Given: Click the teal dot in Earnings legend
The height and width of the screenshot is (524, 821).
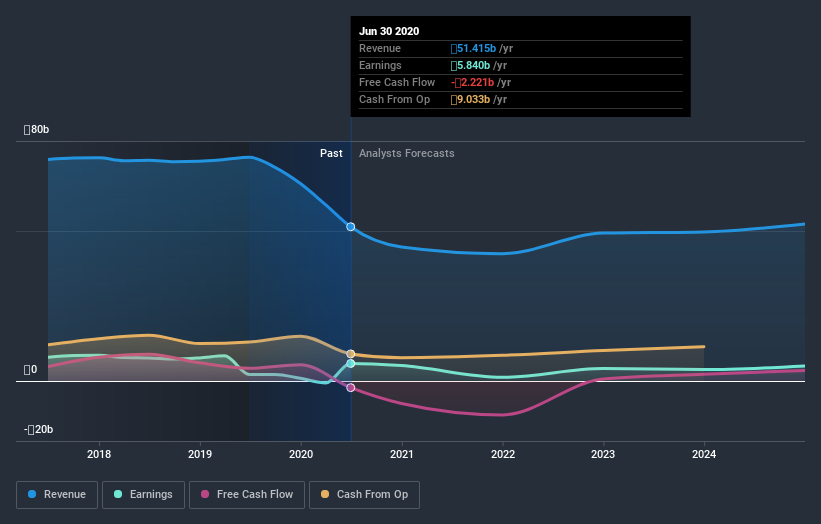Looking at the screenshot, I should (118, 494).
